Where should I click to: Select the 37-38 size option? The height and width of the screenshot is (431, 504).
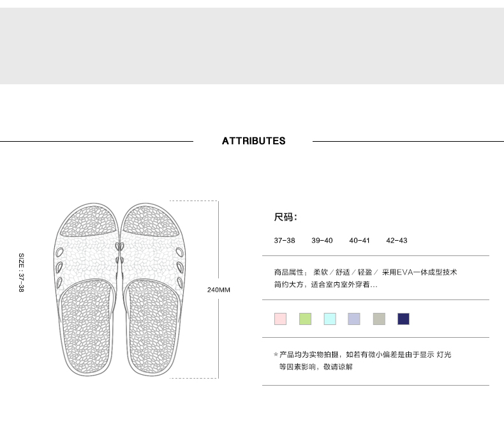[x=285, y=241]
